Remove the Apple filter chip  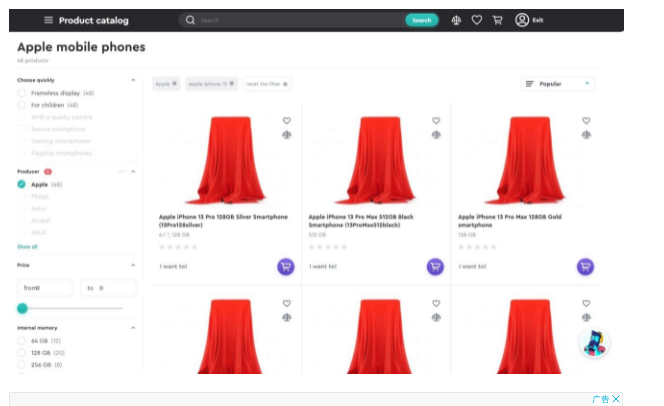pyautogui.click(x=174, y=84)
